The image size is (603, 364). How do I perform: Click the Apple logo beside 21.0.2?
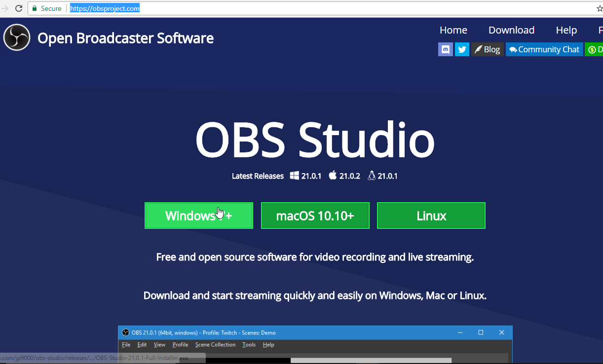333,175
